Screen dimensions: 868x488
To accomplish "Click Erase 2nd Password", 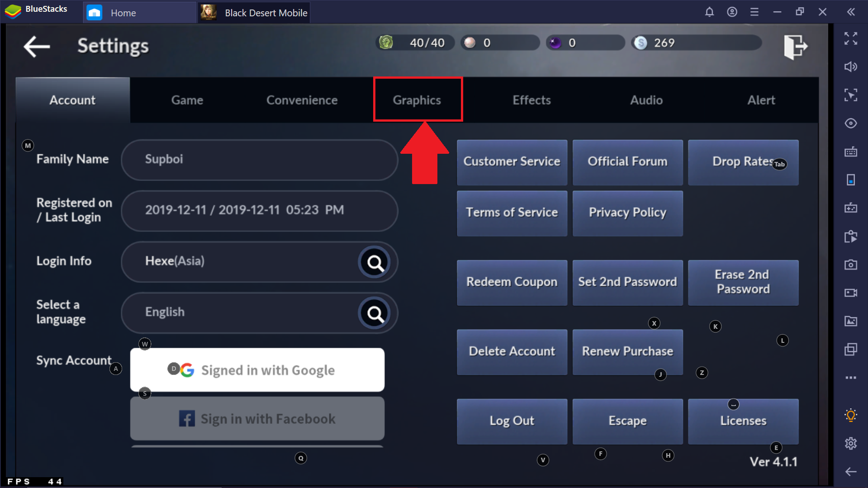I will click(743, 282).
